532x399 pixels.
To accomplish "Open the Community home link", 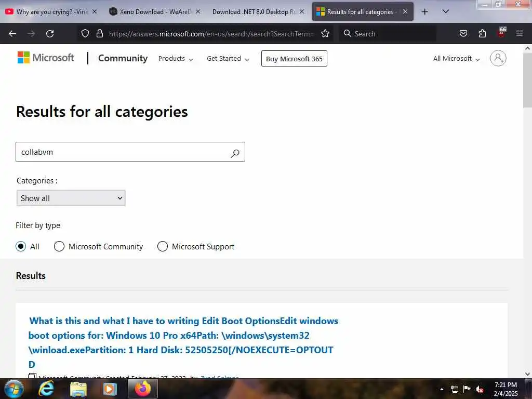I will point(123,58).
